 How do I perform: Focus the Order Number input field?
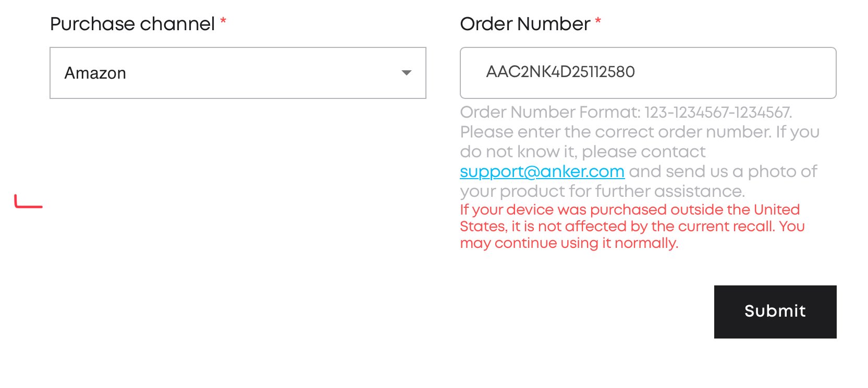(730, 73)
